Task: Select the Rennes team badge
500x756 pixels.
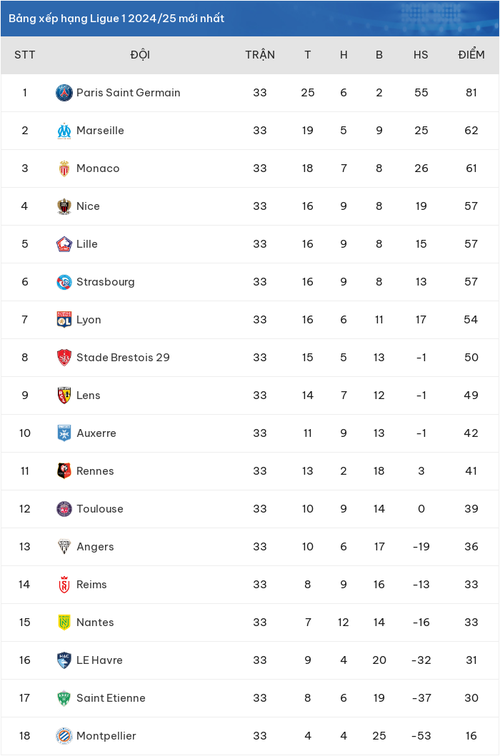Action: click(64, 471)
